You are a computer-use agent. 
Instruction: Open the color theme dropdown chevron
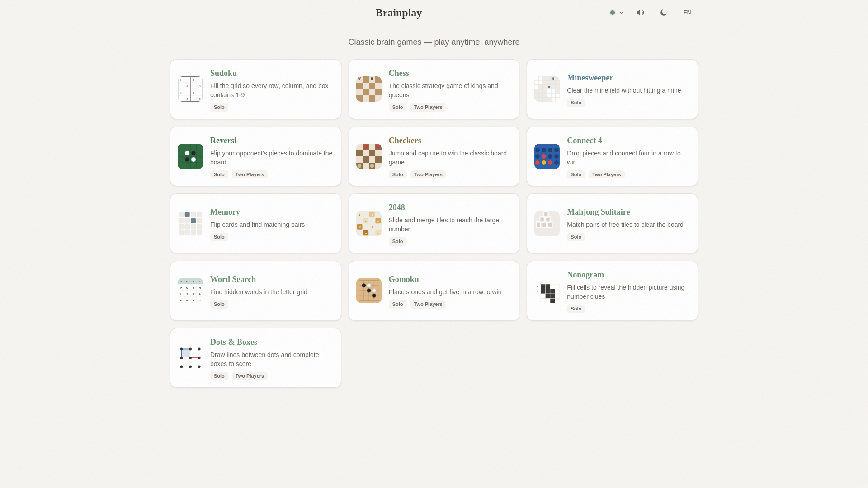[x=621, y=13]
